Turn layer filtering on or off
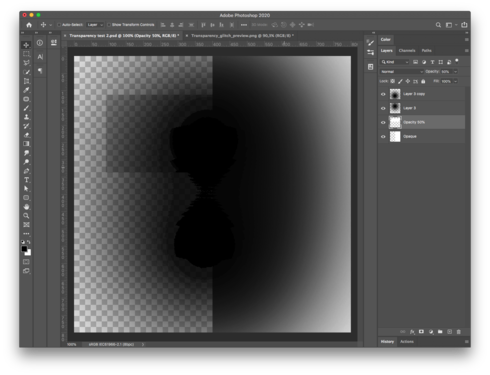490x375 pixels. pos(457,61)
